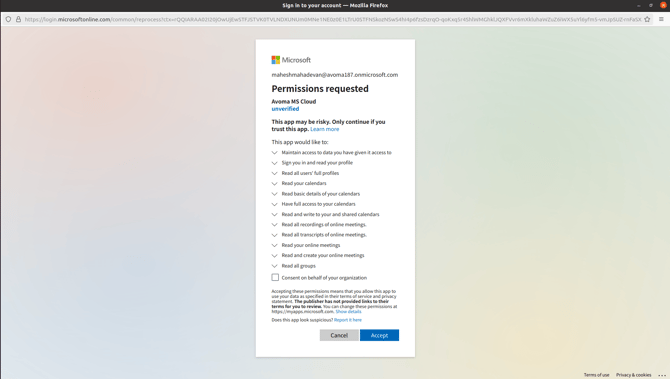Expand Read basic details of your calendars
This screenshot has width=670, height=379.
274,194
